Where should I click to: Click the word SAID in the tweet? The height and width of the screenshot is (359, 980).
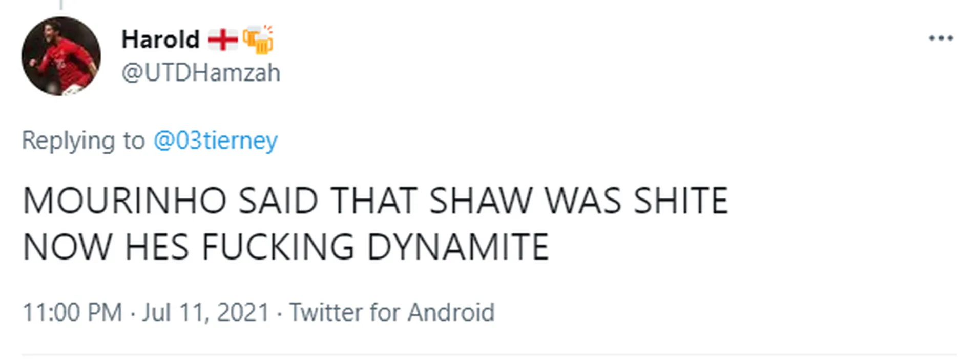pyautogui.click(x=278, y=201)
